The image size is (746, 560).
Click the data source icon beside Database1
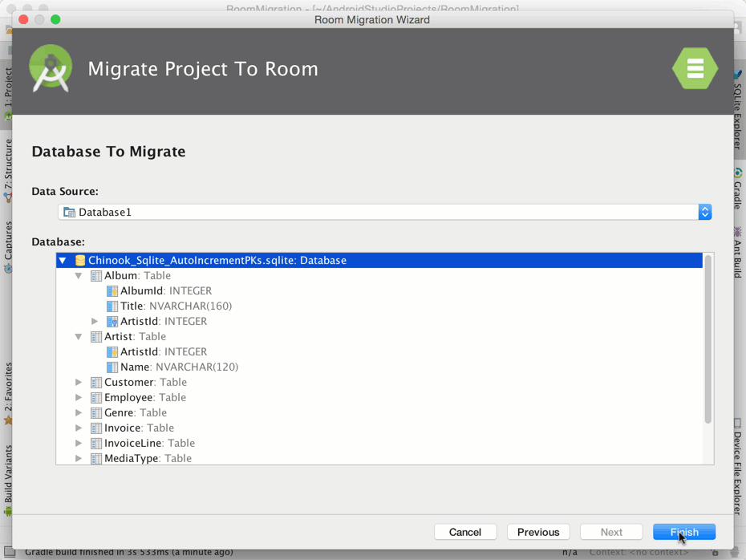point(70,212)
